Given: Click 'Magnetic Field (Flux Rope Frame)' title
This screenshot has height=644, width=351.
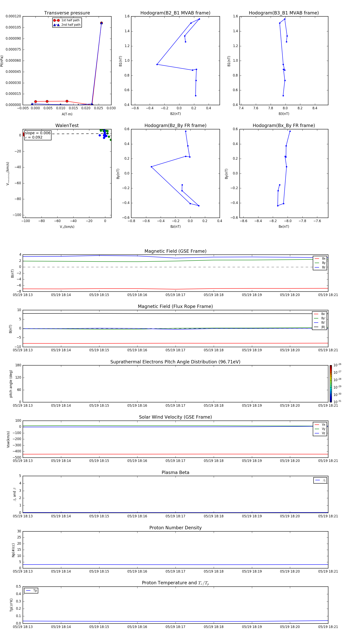Looking at the screenshot, I should tap(175, 307).
